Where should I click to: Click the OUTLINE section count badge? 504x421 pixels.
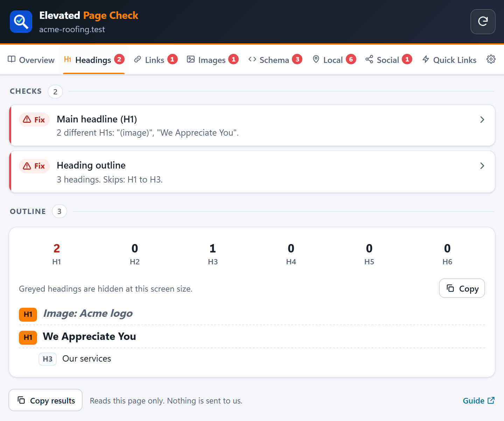(59, 211)
